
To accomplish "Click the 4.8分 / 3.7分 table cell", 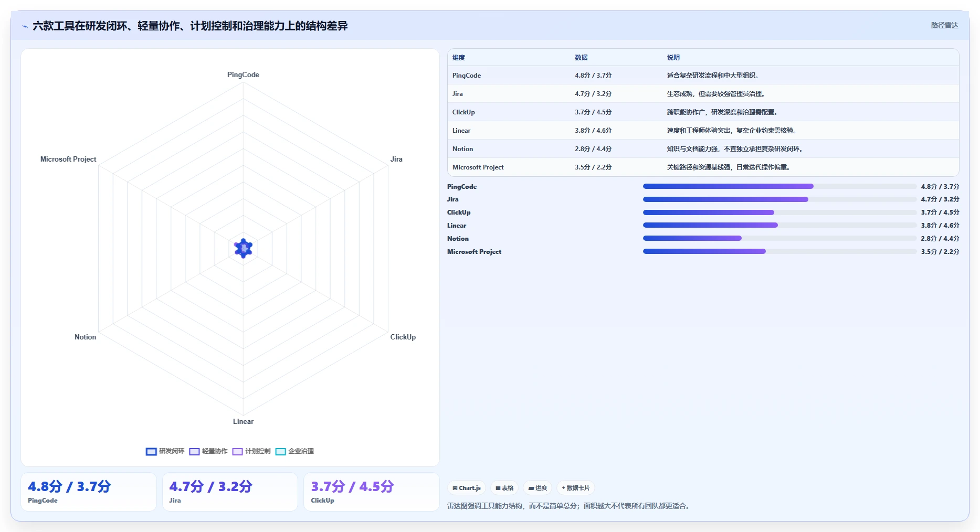I will (593, 76).
